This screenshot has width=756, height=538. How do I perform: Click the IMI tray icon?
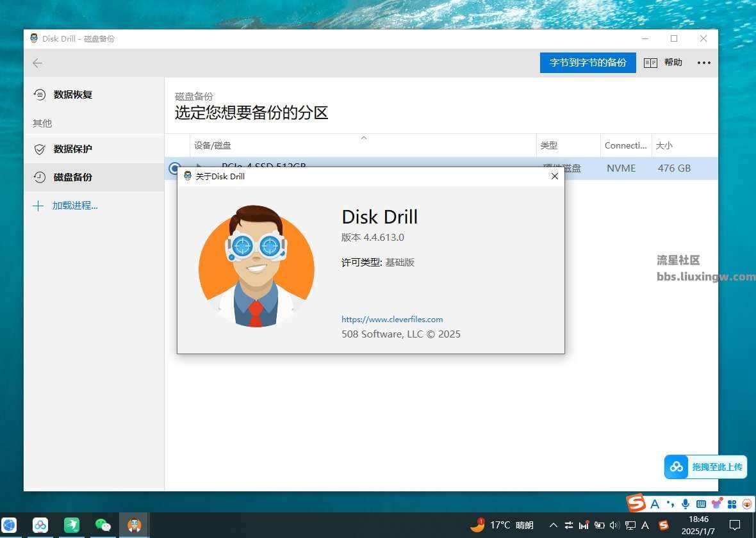[584, 525]
